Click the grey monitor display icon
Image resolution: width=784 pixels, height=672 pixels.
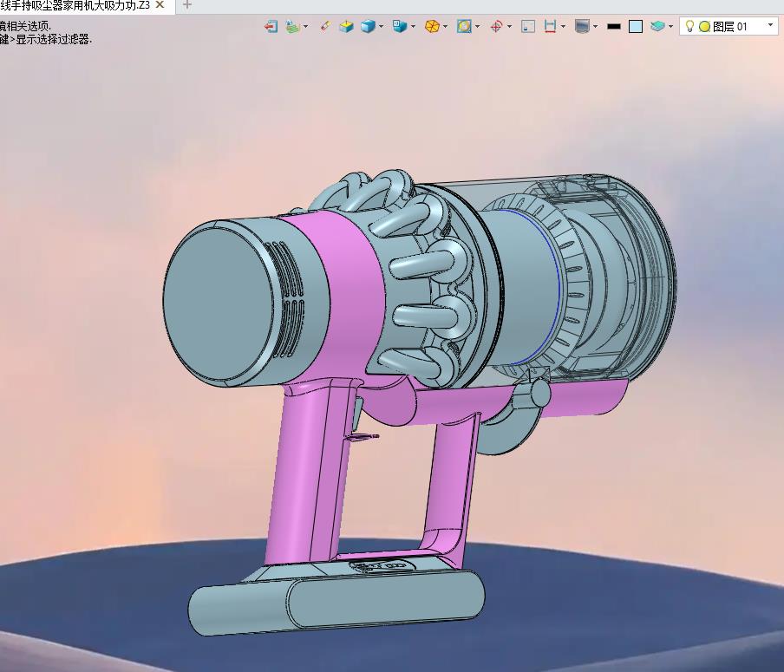(582, 26)
